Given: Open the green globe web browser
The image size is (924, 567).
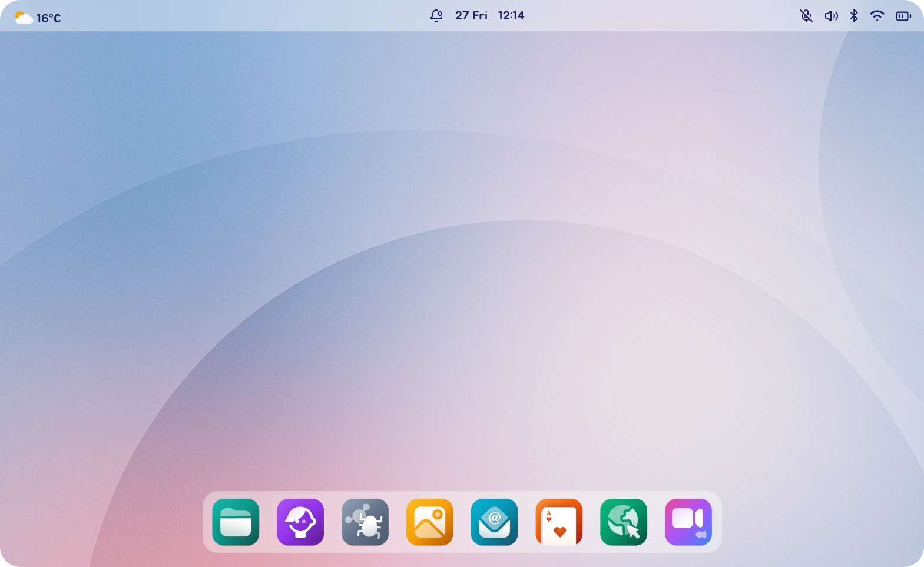Looking at the screenshot, I should [624, 522].
